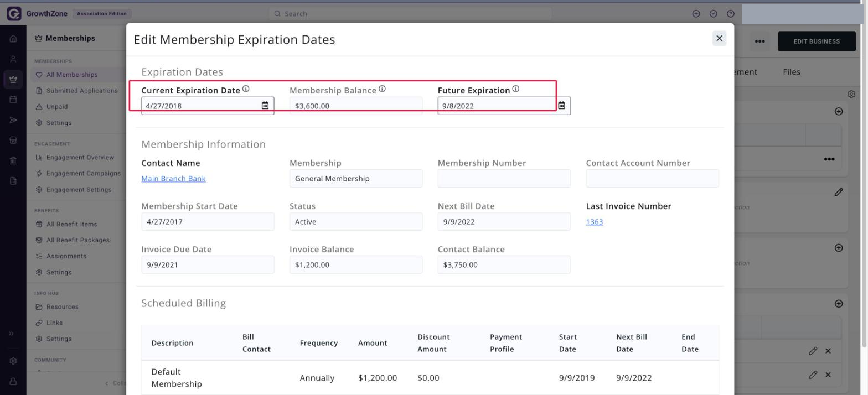Click in the top Search box

click(x=410, y=14)
